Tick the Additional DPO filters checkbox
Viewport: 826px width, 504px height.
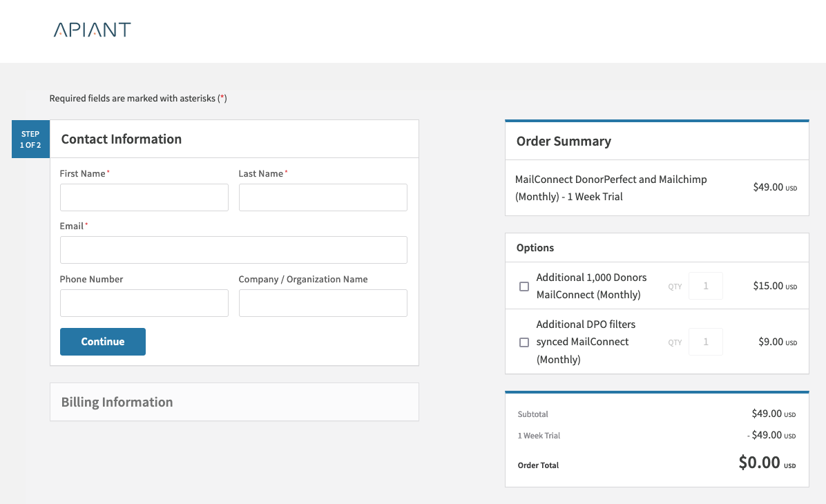[x=524, y=342]
